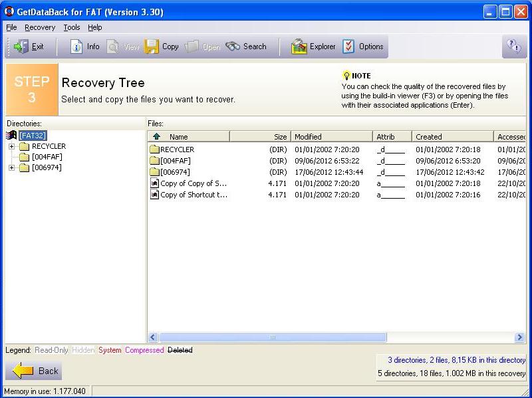Click the System legend label
This screenshot has width=532, height=398.
[x=110, y=350]
